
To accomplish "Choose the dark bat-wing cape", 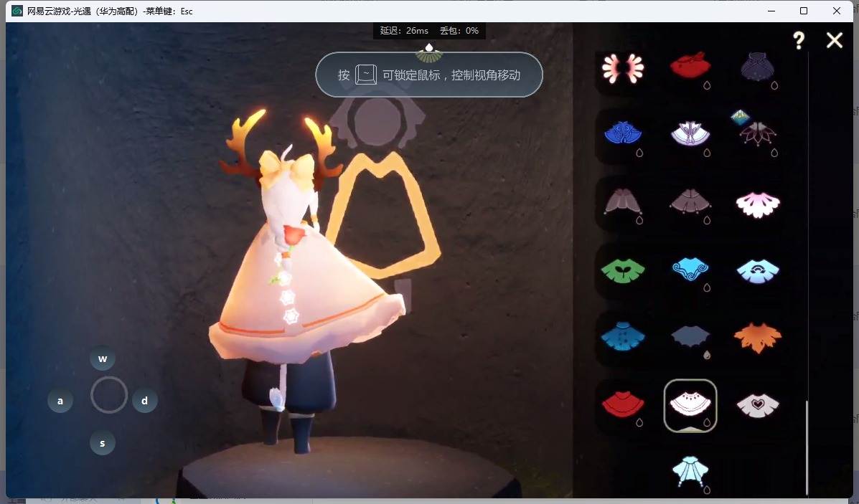I will [x=690, y=337].
